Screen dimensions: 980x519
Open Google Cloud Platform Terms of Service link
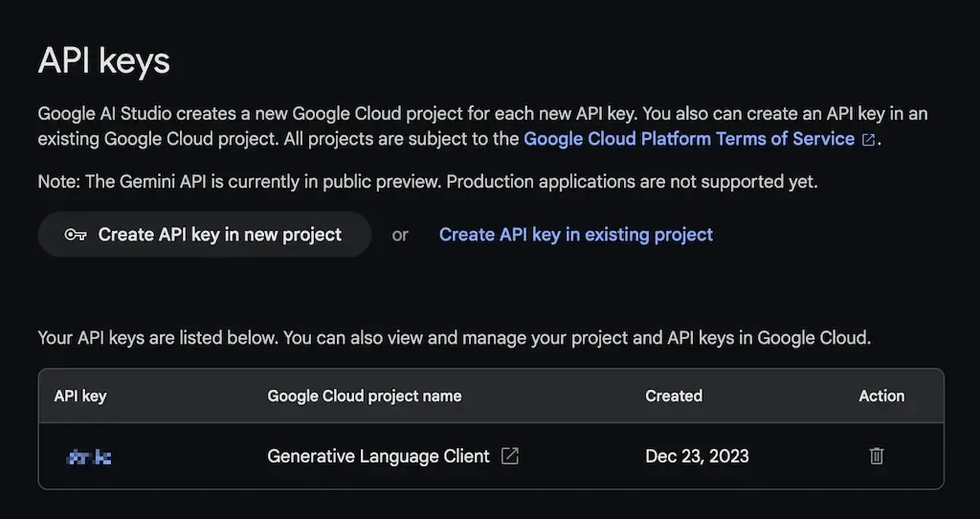(689, 138)
